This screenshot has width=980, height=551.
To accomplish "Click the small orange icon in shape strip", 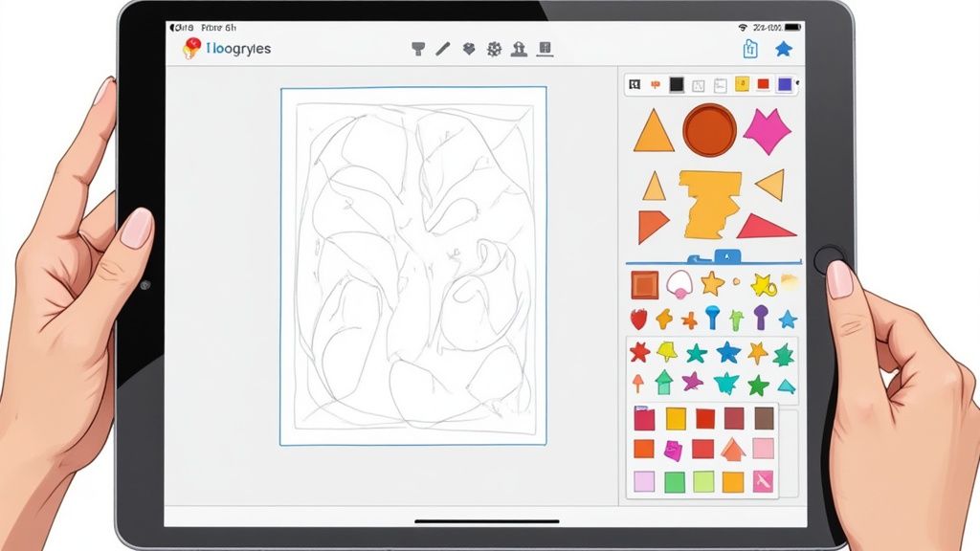I will pyautogui.click(x=655, y=84).
